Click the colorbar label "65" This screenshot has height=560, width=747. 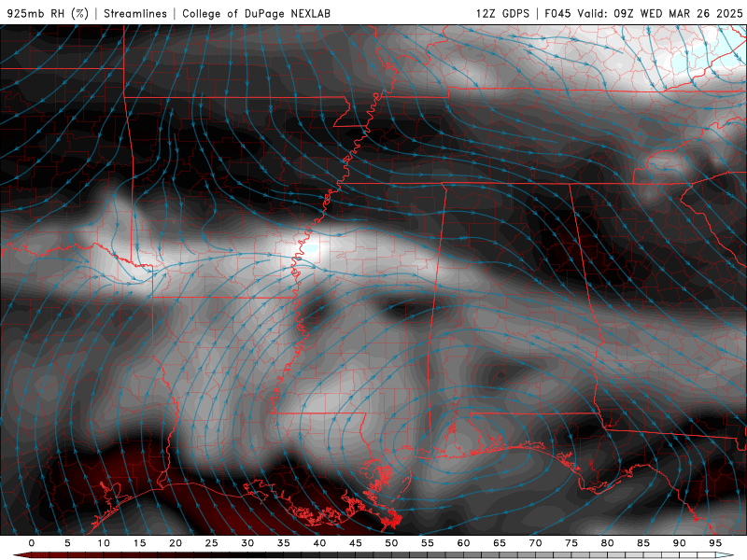point(500,543)
